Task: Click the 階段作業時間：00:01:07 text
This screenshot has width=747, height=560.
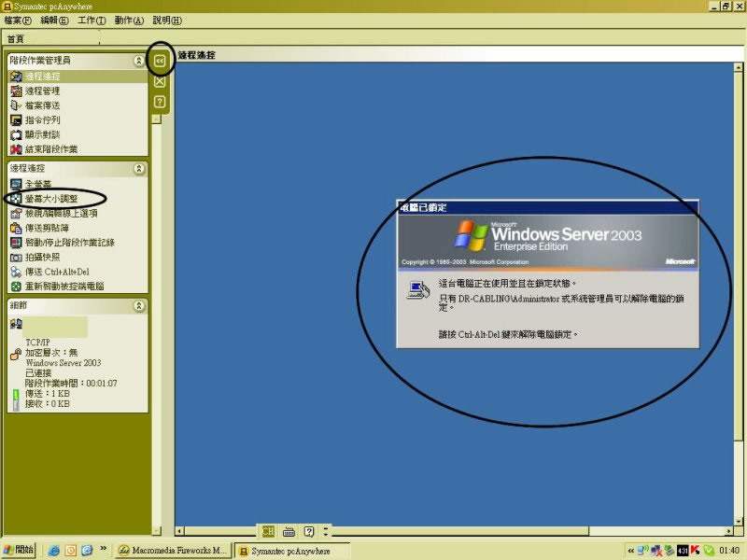Action: (x=71, y=384)
